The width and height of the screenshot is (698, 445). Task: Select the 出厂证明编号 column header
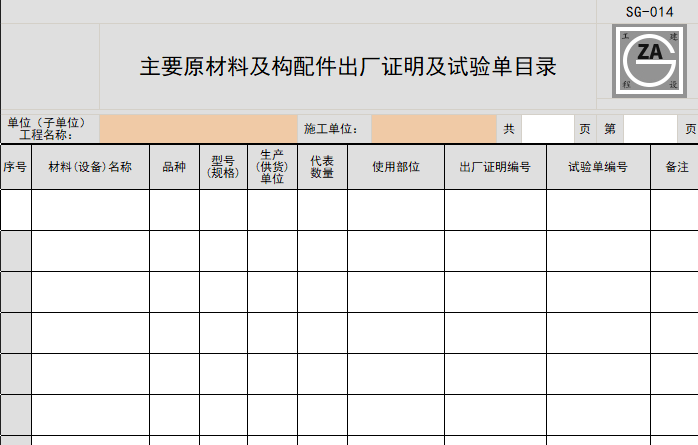coord(495,167)
